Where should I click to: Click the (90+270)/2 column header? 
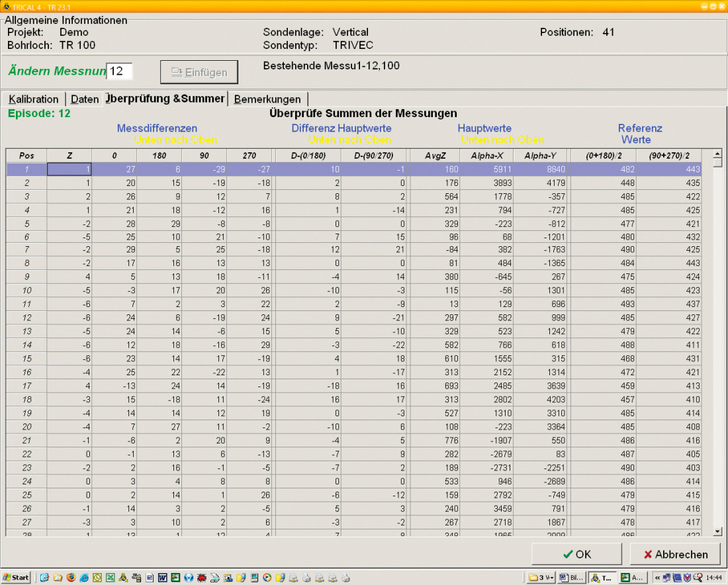pos(669,156)
